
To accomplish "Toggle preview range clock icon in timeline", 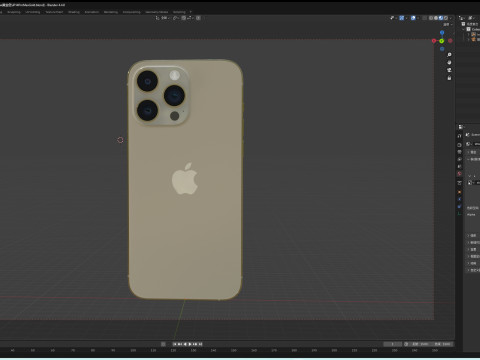I will 406,344.
